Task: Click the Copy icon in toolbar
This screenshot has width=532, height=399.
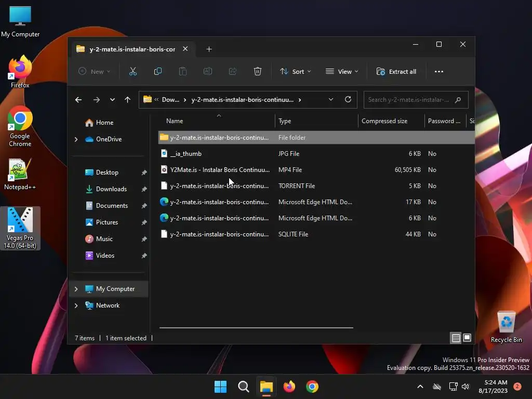Action: 158,72
